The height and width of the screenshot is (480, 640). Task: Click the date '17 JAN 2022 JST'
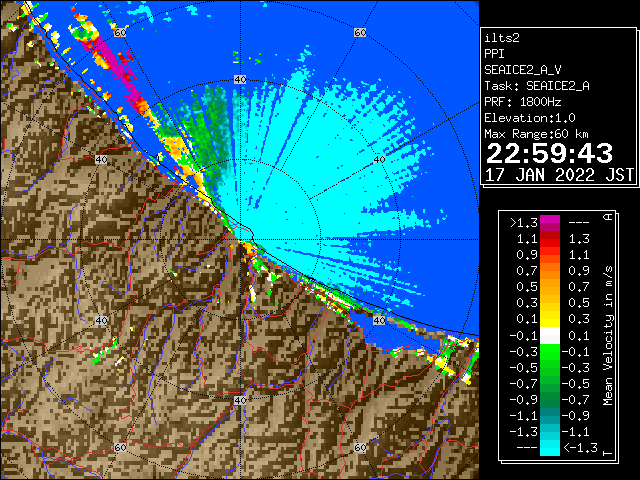coord(559,175)
